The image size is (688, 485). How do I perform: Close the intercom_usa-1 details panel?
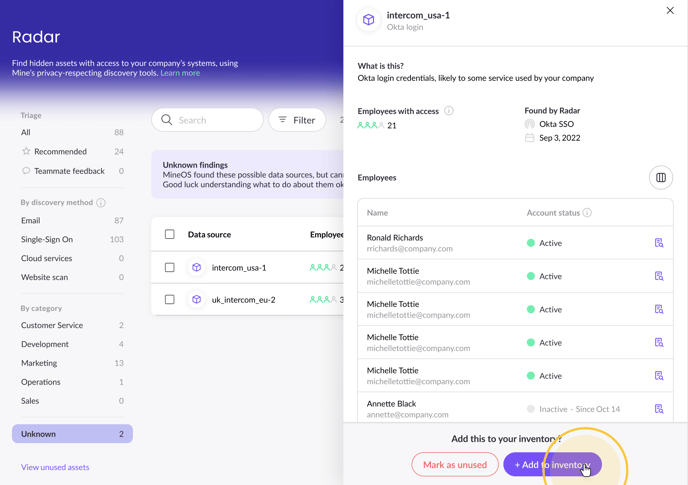pos(670,11)
